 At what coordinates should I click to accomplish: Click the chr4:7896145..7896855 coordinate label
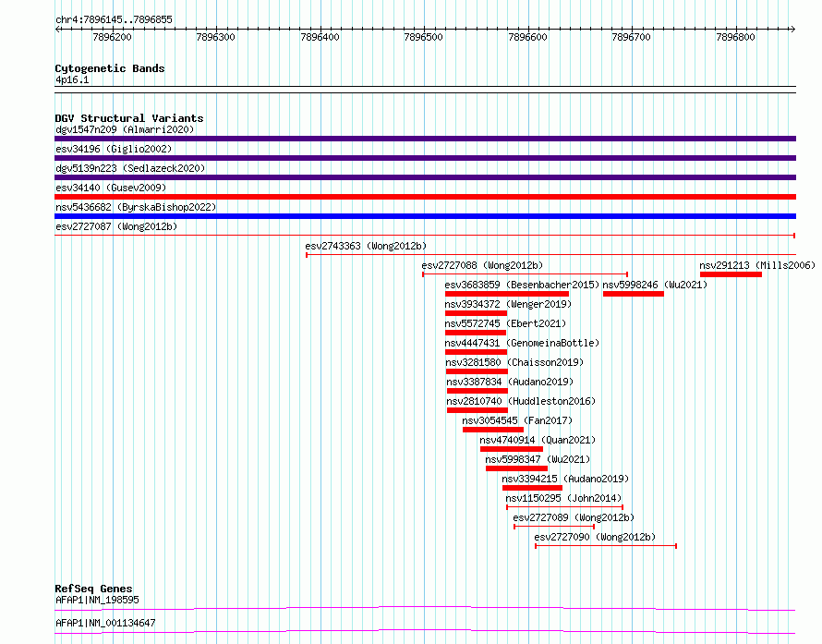click(x=114, y=19)
